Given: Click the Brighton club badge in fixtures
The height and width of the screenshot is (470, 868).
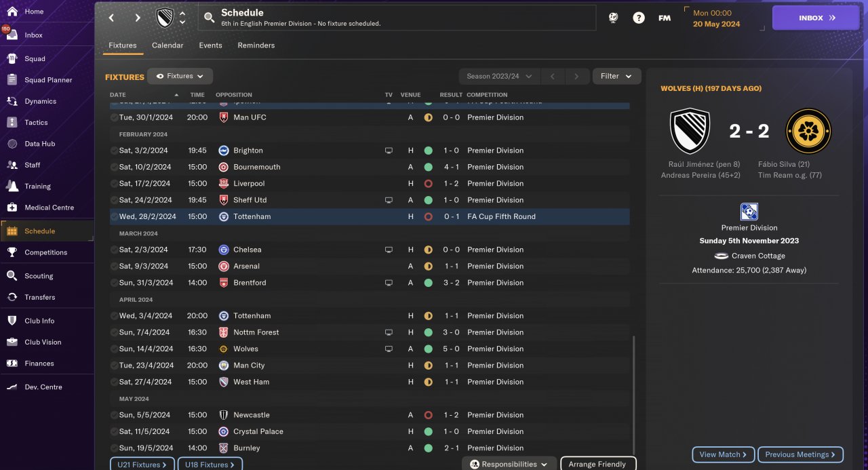Looking at the screenshot, I should click(x=223, y=151).
